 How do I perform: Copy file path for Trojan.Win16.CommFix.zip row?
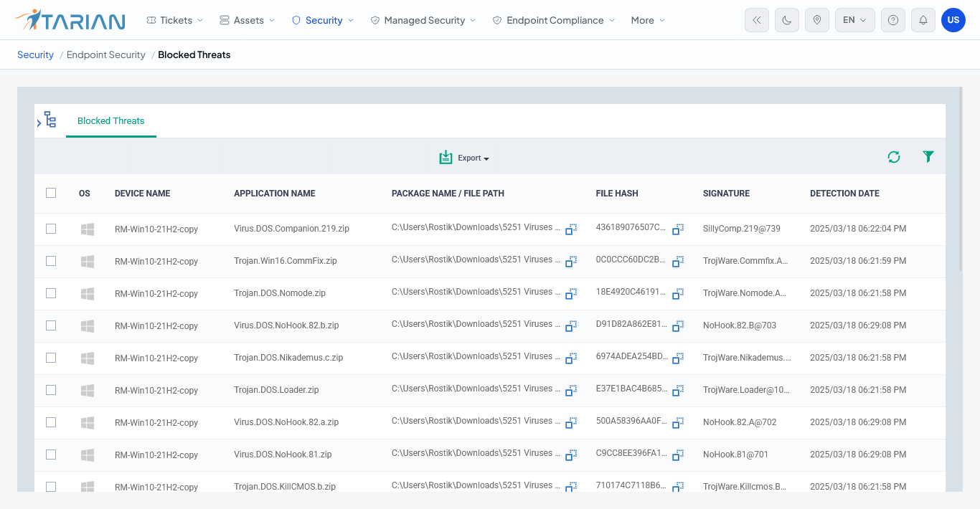click(x=571, y=261)
